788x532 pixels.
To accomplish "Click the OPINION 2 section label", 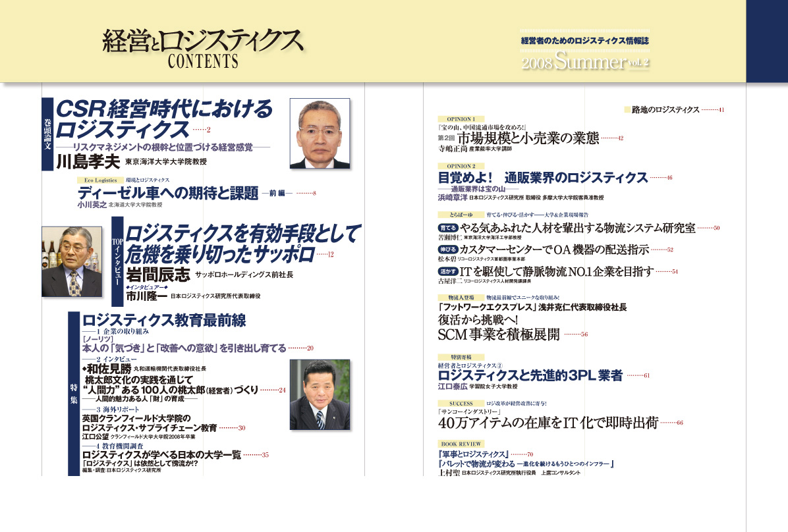I will [x=461, y=166].
